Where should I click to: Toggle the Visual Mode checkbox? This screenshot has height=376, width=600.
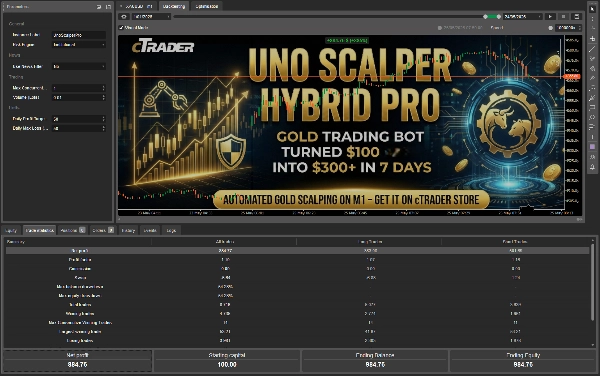[x=121, y=28]
